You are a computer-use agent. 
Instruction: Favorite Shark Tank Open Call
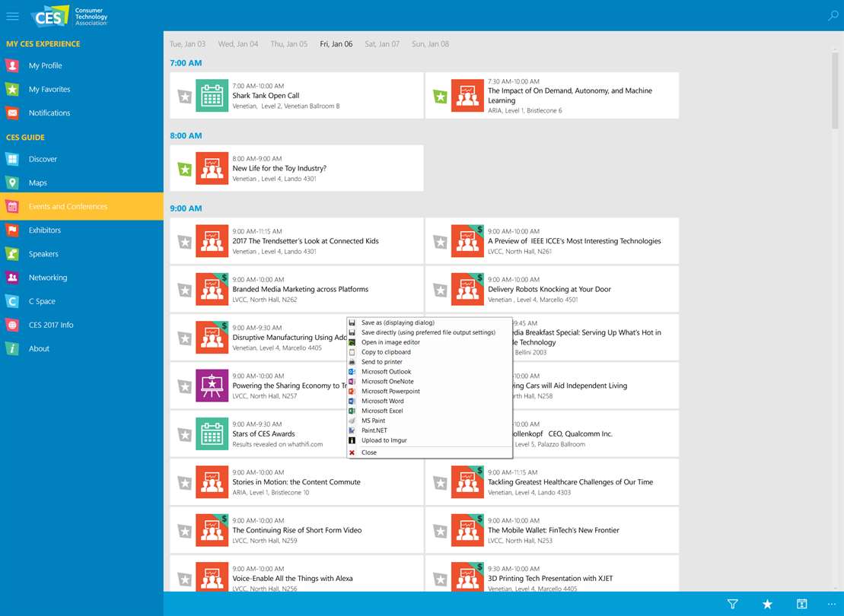click(185, 97)
